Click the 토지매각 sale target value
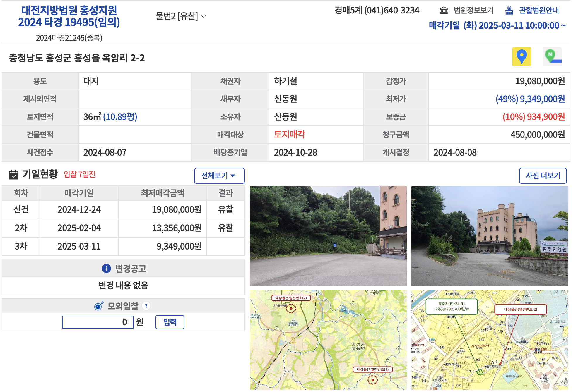 tap(289, 135)
